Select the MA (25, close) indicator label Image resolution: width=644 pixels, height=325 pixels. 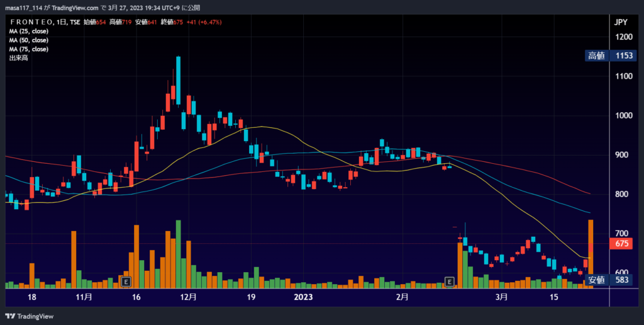tap(29, 31)
